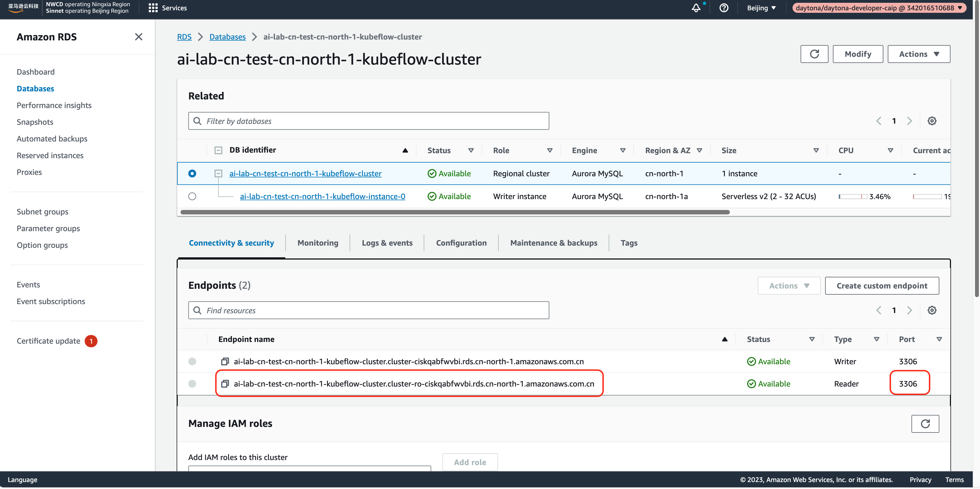Screen dimensions: 980x489
Task: Select the kubeflow-instance-0 radio button
Action: pos(192,196)
